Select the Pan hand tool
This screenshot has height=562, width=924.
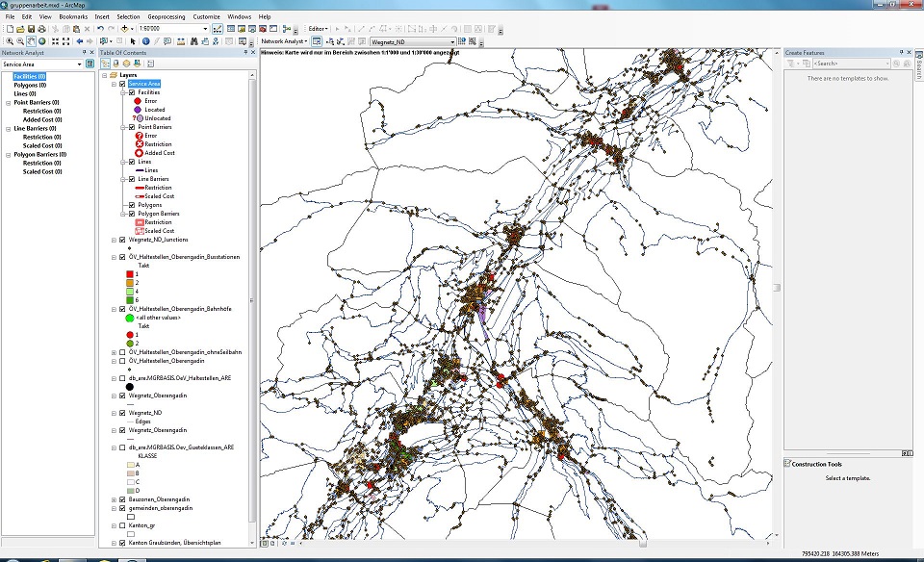pos(31,41)
